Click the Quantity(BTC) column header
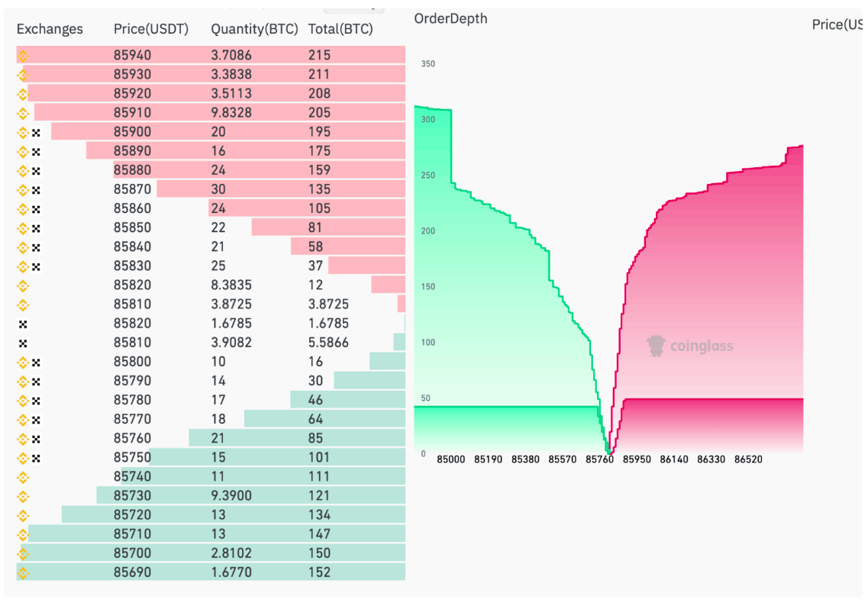This screenshot has height=603, width=868. pyautogui.click(x=254, y=29)
